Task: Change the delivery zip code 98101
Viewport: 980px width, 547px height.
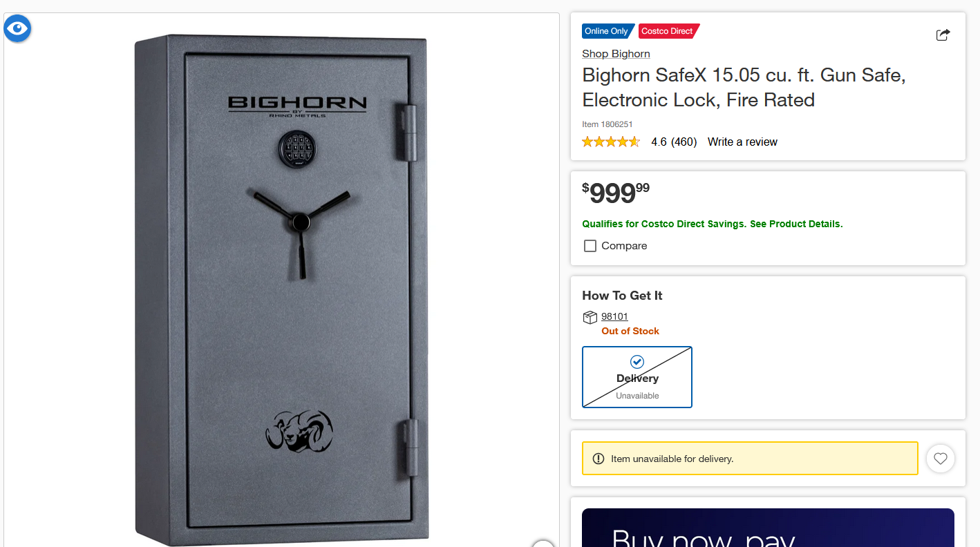Action: point(614,316)
